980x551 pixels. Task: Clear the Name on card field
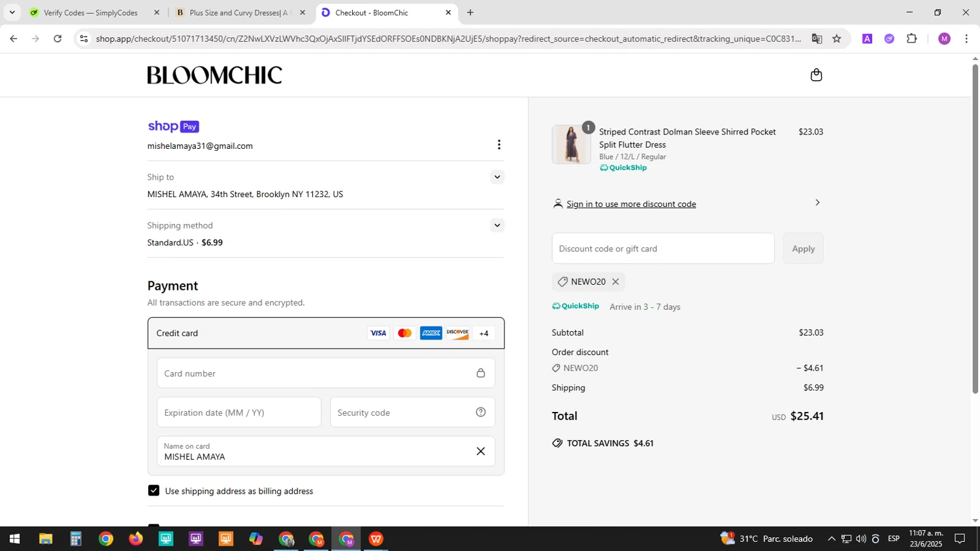481,451
